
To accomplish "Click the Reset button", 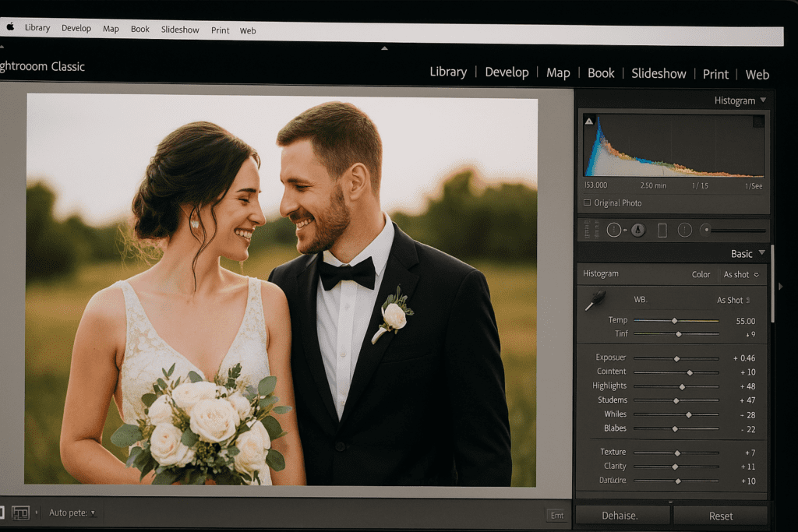I will [x=721, y=515].
